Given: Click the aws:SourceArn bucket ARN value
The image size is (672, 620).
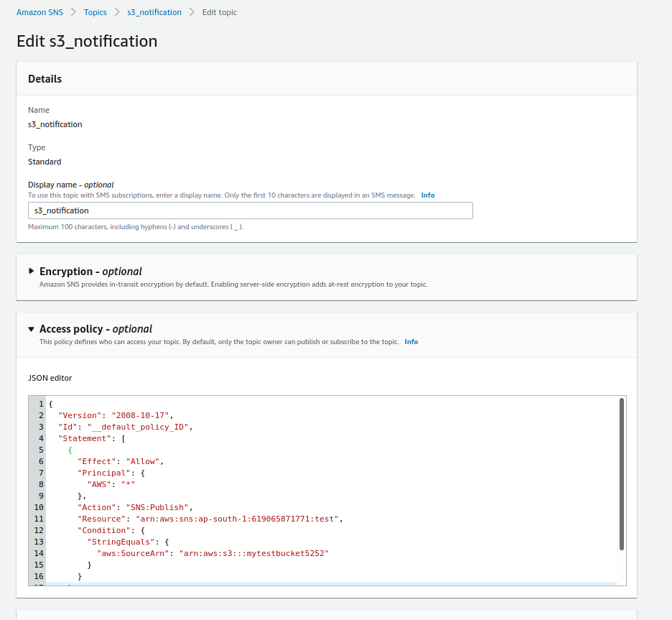Looking at the screenshot, I should coord(253,553).
